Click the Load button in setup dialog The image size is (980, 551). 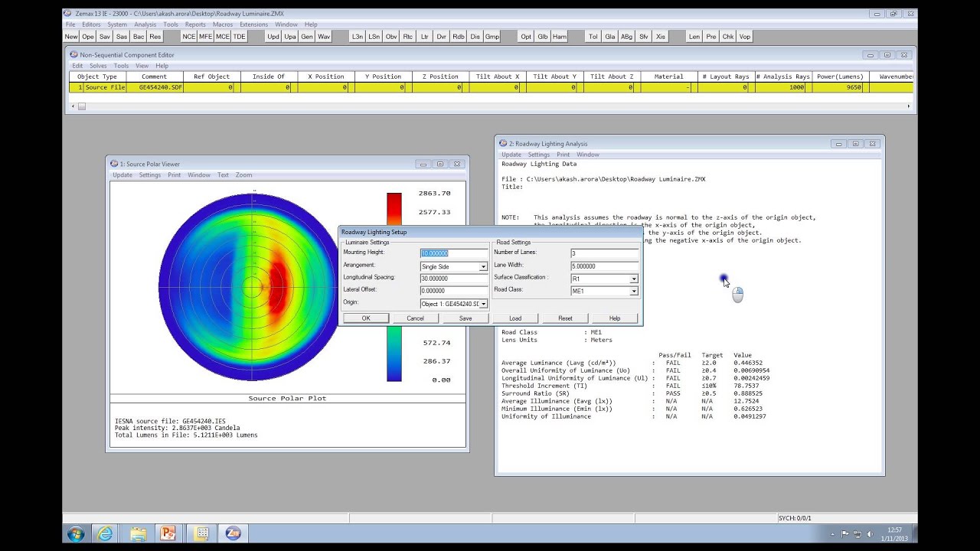click(515, 318)
